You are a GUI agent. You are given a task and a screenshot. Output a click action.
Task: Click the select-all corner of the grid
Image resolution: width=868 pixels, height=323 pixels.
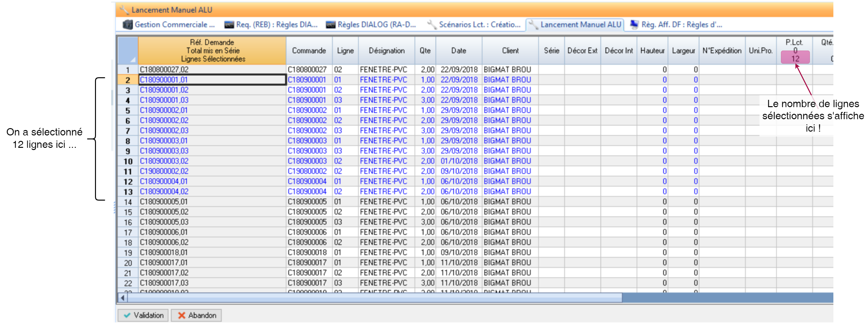point(128,51)
